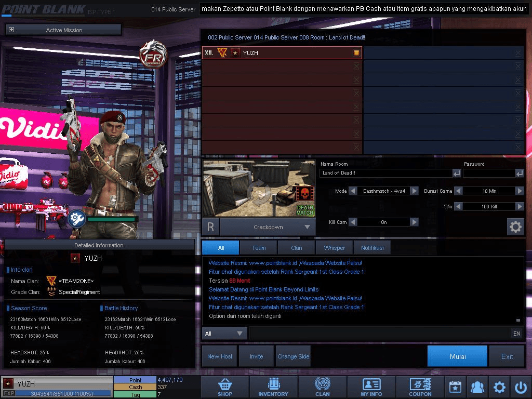Click the Invite button
This screenshot has height=399, width=532.
[257, 356]
